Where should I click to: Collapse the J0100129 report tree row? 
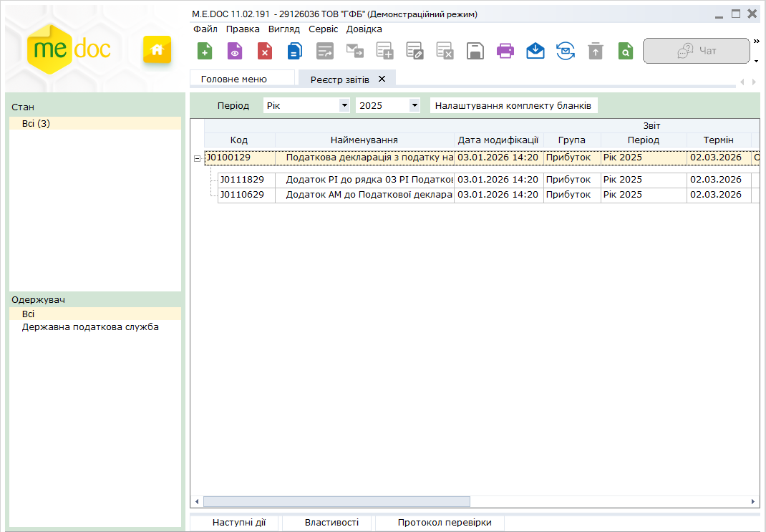click(x=197, y=158)
